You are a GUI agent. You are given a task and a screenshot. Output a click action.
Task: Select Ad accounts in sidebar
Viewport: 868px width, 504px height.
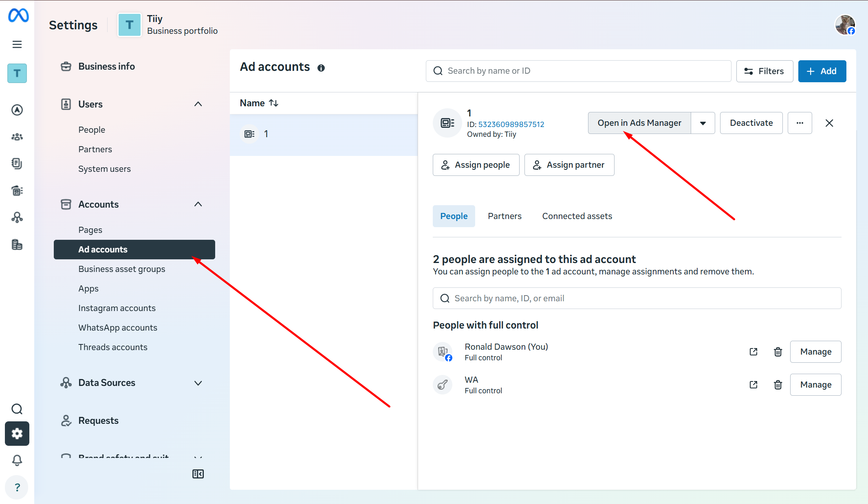pos(134,250)
